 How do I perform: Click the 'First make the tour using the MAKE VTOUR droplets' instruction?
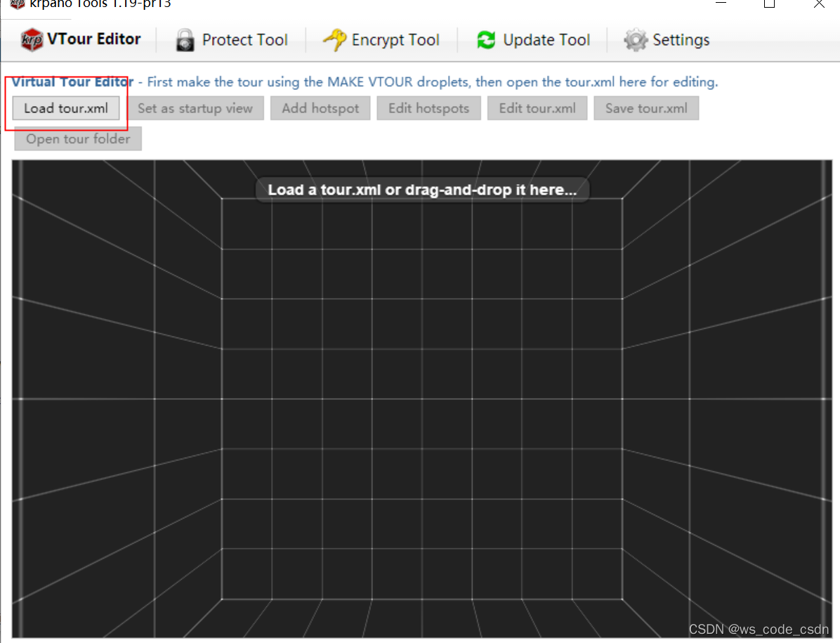coord(433,82)
